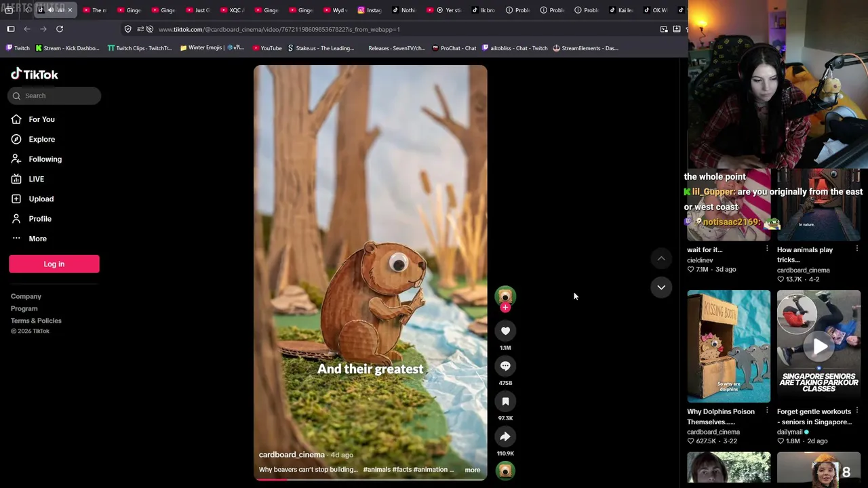Screen dimensions: 868x488
Task: Open the LIVE section
Action: tap(36, 179)
